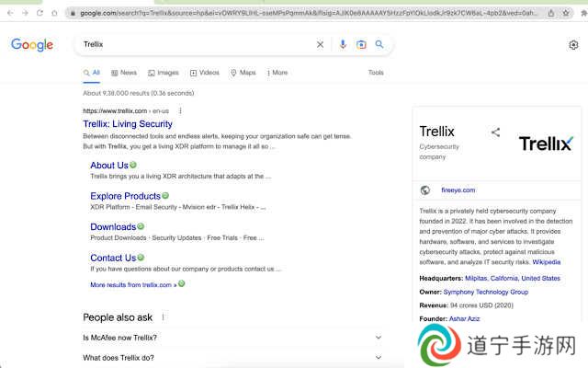Click the browser forward arrow

(x=25, y=13)
